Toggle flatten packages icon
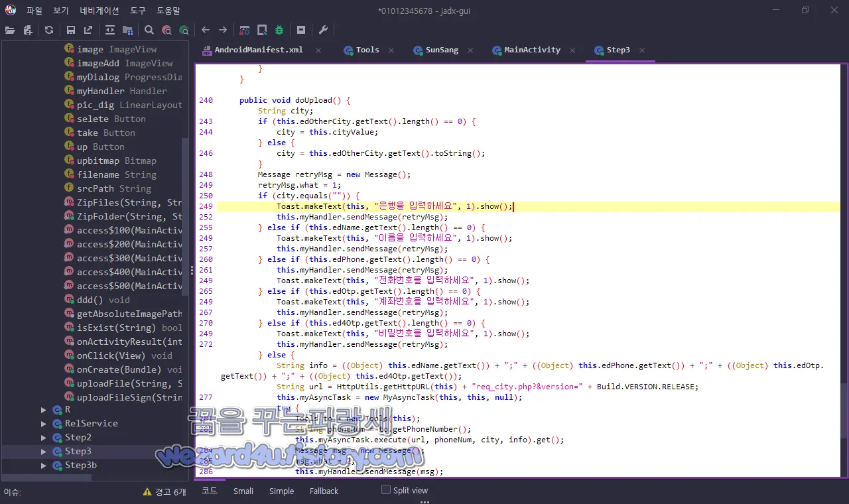The image size is (849, 504). pyautogui.click(x=127, y=30)
